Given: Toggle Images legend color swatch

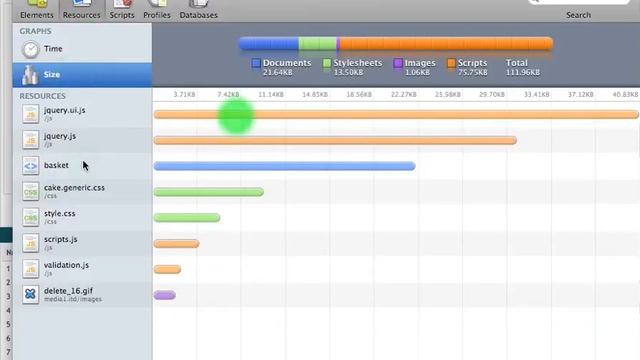Looking at the screenshot, I should (x=398, y=63).
